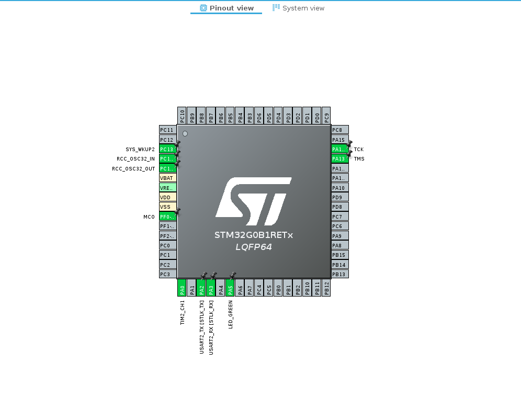Select the green PA2 pin

pyautogui.click(x=201, y=288)
